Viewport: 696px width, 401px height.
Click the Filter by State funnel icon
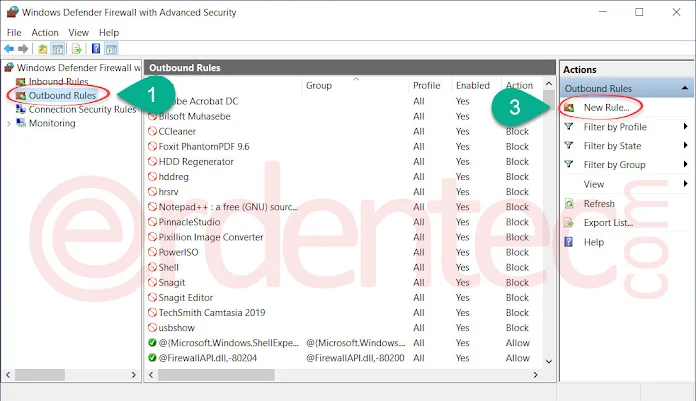click(x=569, y=146)
